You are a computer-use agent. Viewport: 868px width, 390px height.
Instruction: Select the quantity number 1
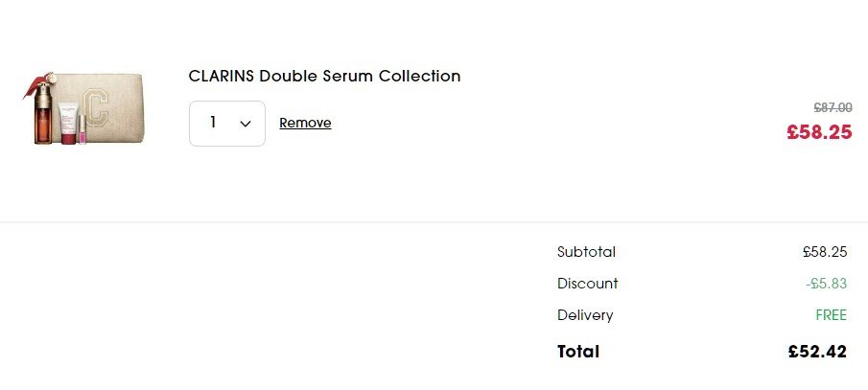(x=213, y=123)
